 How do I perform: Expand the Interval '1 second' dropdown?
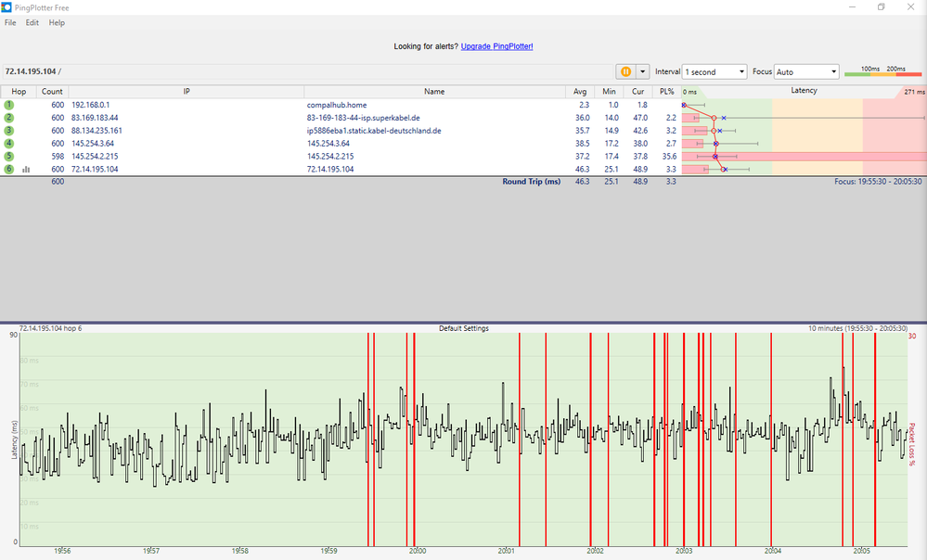point(714,71)
